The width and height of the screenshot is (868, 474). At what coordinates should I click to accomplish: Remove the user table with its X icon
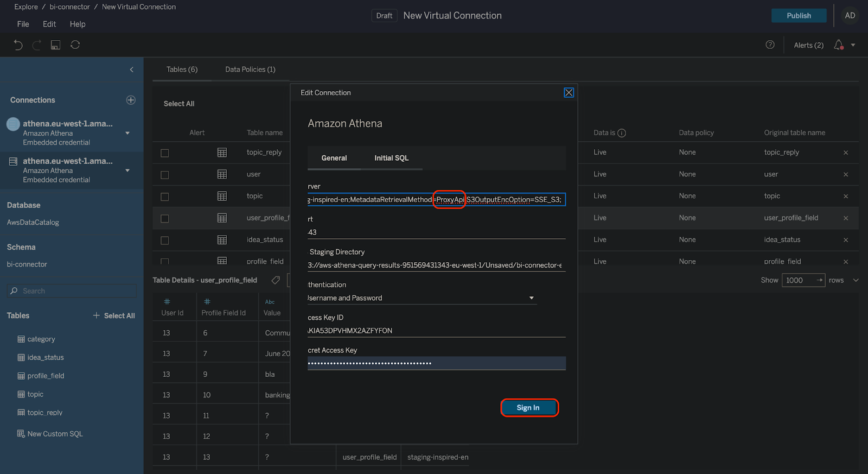[x=846, y=174]
